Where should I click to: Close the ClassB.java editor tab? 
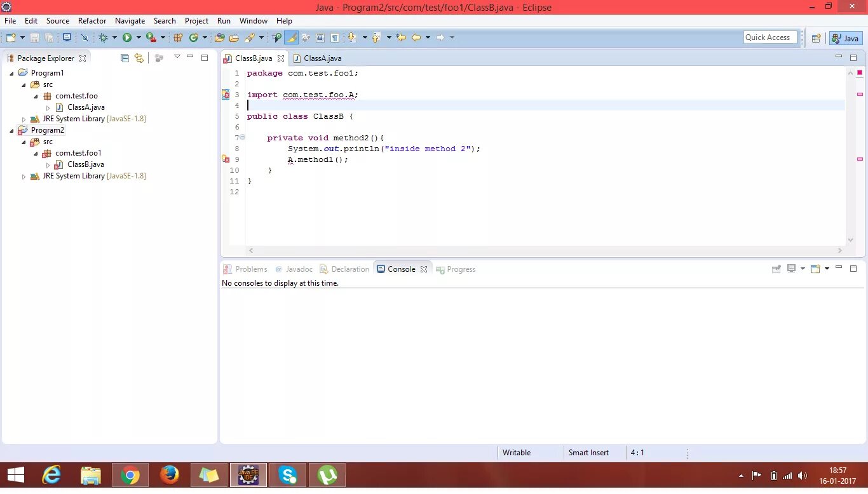pyautogui.click(x=281, y=58)
